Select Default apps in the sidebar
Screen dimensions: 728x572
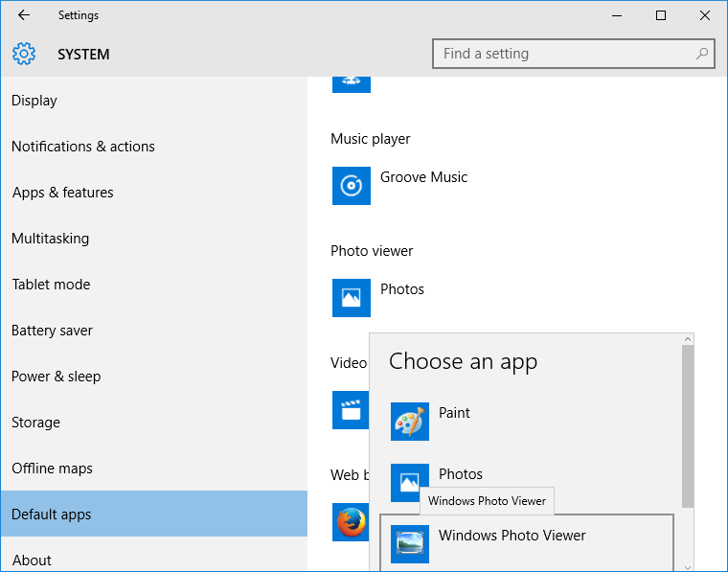pos(52,515)
